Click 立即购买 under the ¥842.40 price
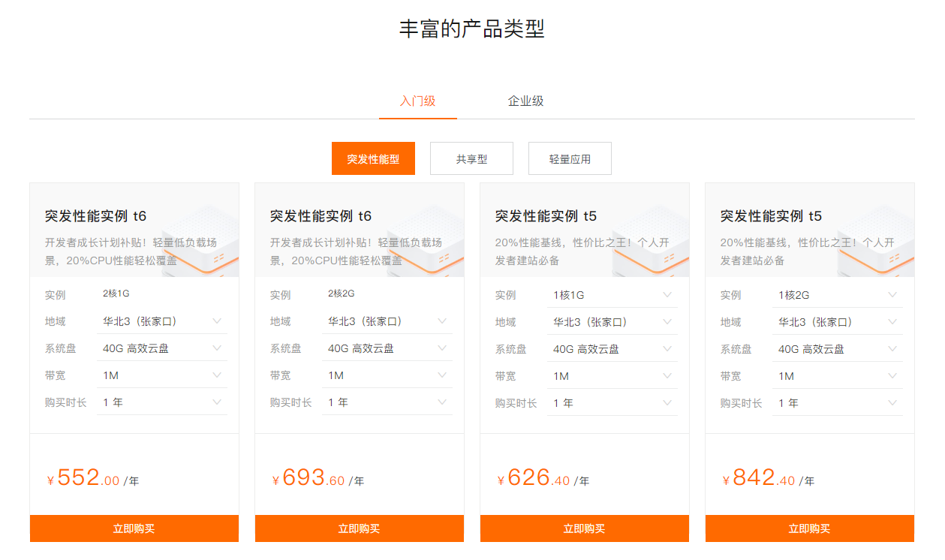Screen dimensions: 945x560 810,528
